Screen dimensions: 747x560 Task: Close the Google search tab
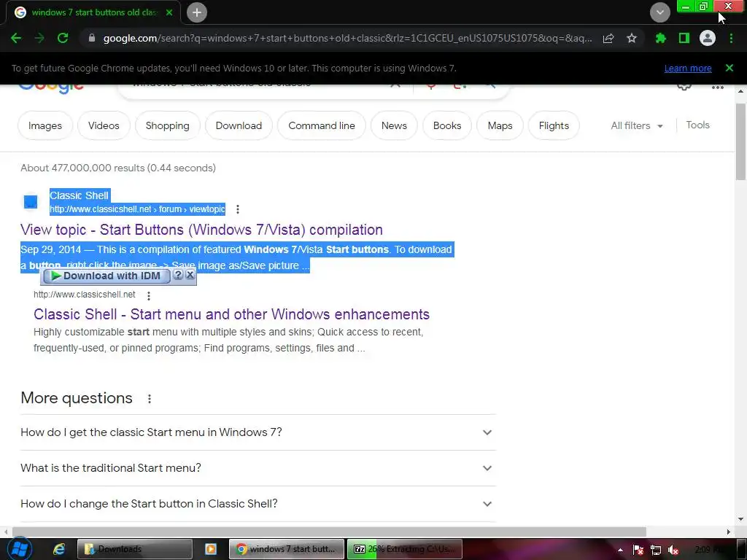pos(169,12)
